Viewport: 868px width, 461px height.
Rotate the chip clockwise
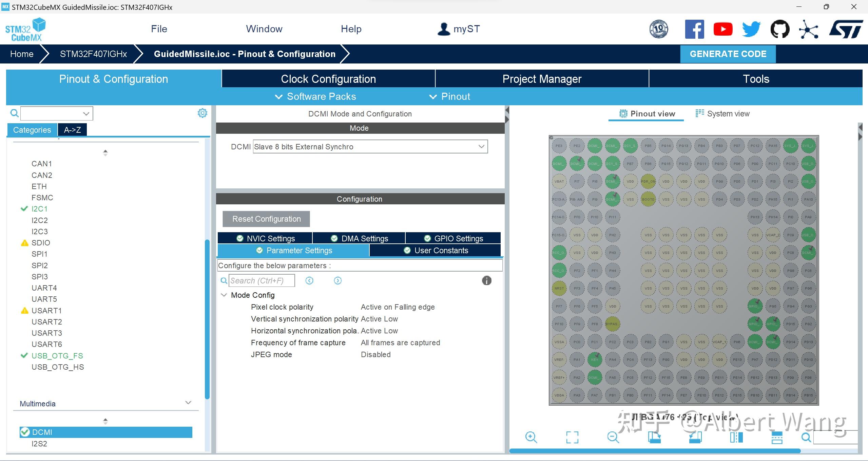click(654, 437)
